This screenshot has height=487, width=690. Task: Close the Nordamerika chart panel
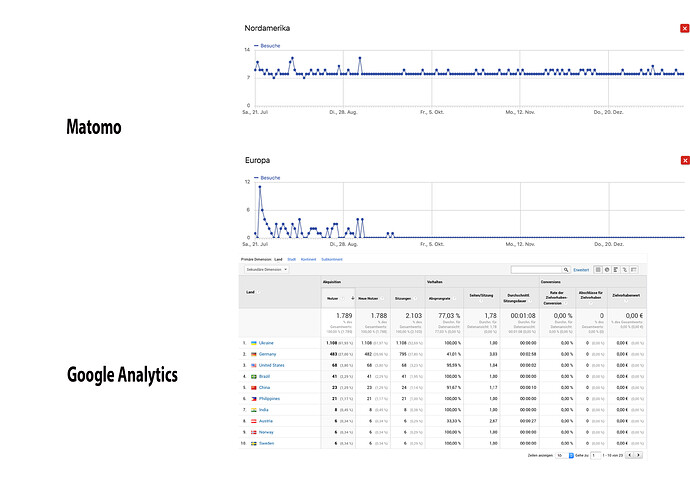click(685, 28)
